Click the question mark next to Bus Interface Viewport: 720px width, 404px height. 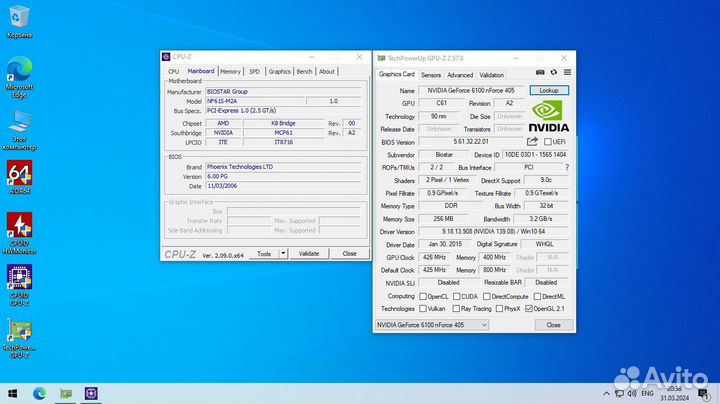tap(567, 168)
